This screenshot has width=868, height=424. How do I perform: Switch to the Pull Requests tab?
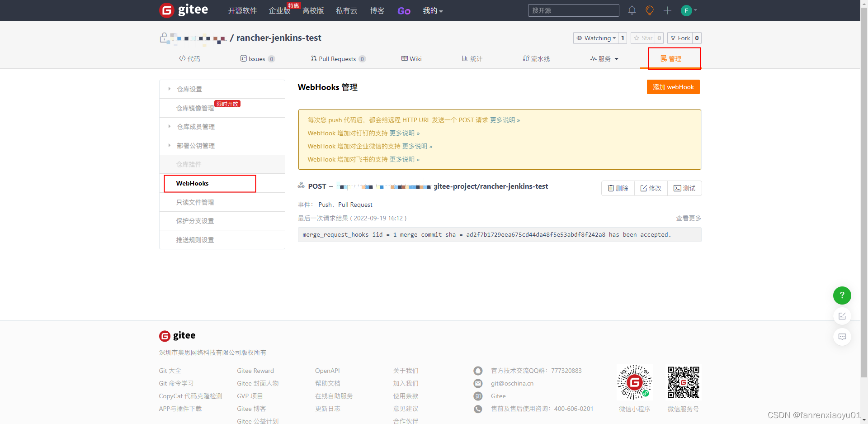[338, 59]
